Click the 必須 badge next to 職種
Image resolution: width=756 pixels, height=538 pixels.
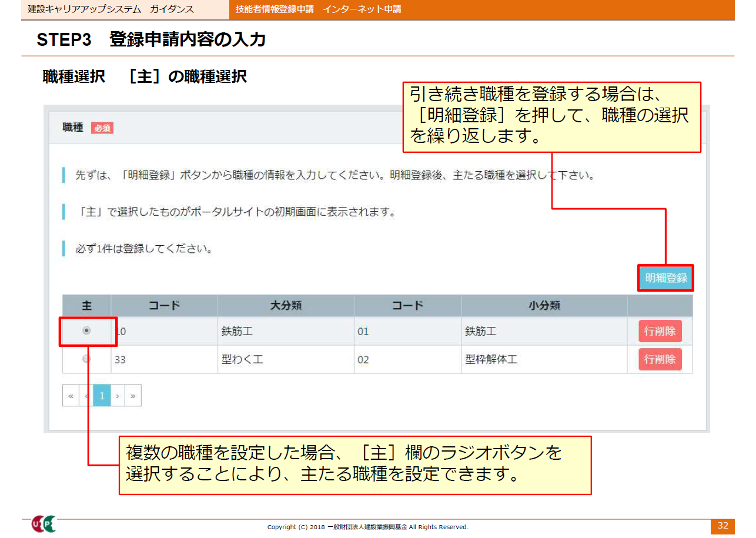coord(102,128)
